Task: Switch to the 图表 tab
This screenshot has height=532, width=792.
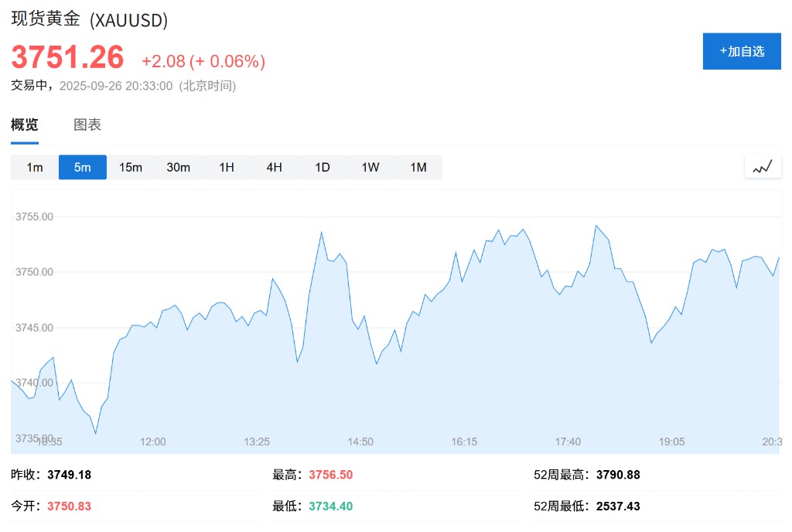Action: coord(87,125)
